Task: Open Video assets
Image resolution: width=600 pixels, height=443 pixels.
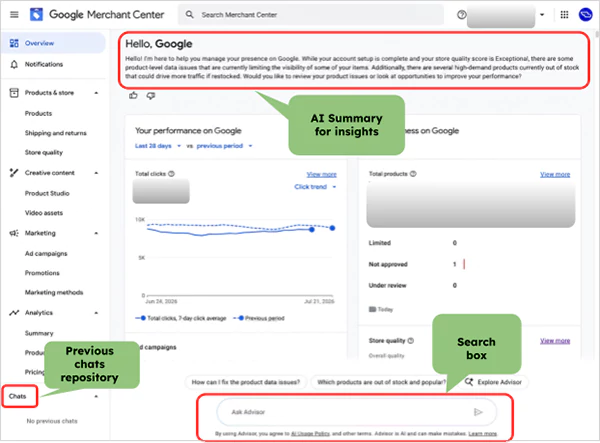Action: pos(44,213)
